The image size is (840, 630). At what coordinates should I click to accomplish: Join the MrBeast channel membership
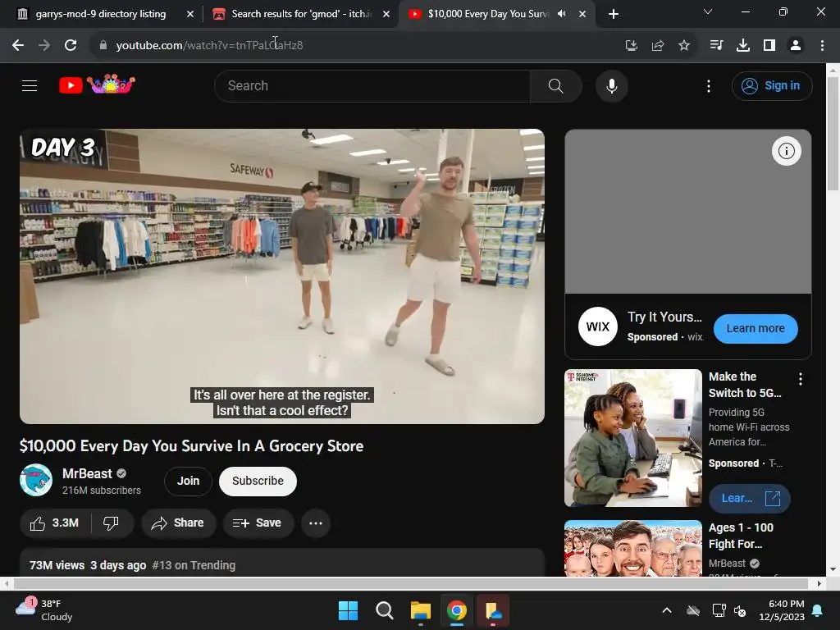pos(188,481)
